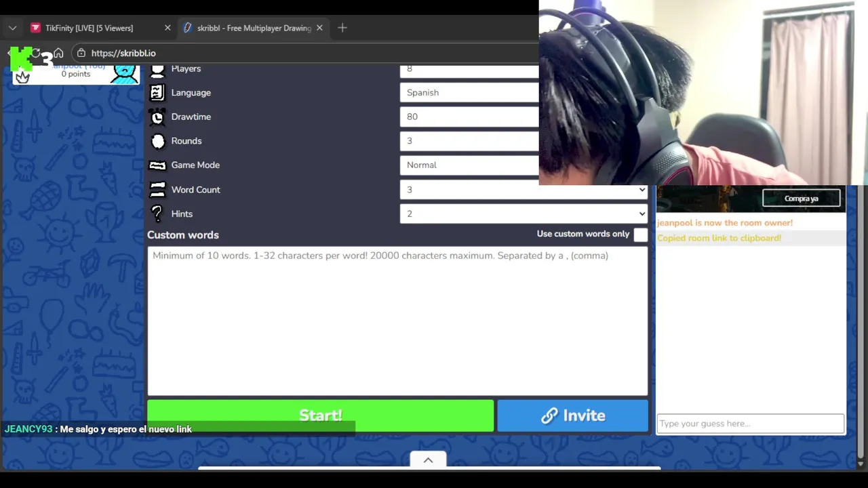Click the Drawtime alarm clock icon
The image size is (868, 488).
[x=157, y=117]
